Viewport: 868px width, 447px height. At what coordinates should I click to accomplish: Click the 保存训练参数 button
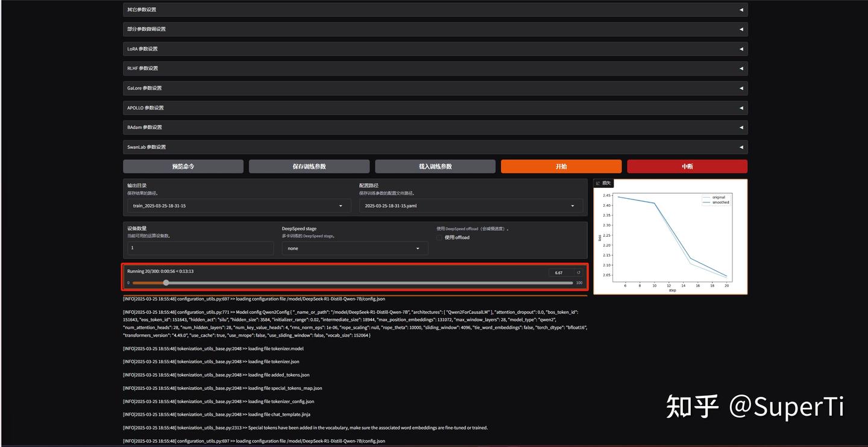click(x=309, y=166)
